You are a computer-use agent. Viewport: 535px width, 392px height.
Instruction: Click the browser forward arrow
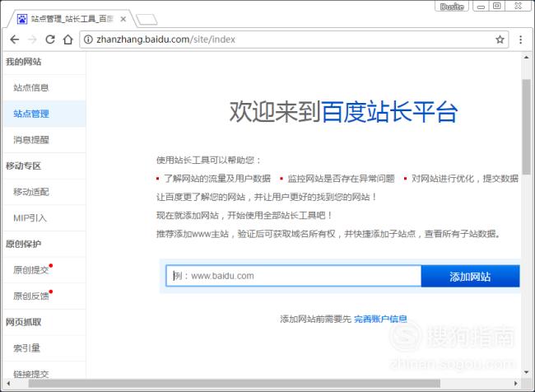pos(32,40)
